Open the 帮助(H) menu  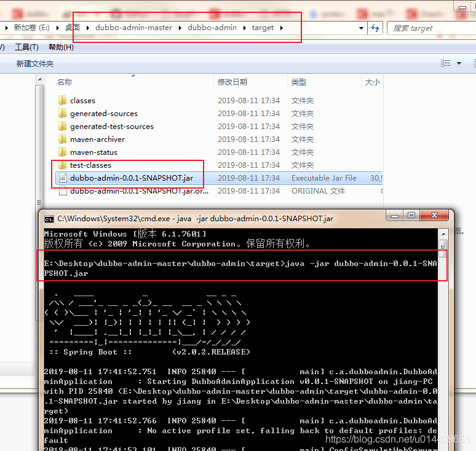pos(61,47)
